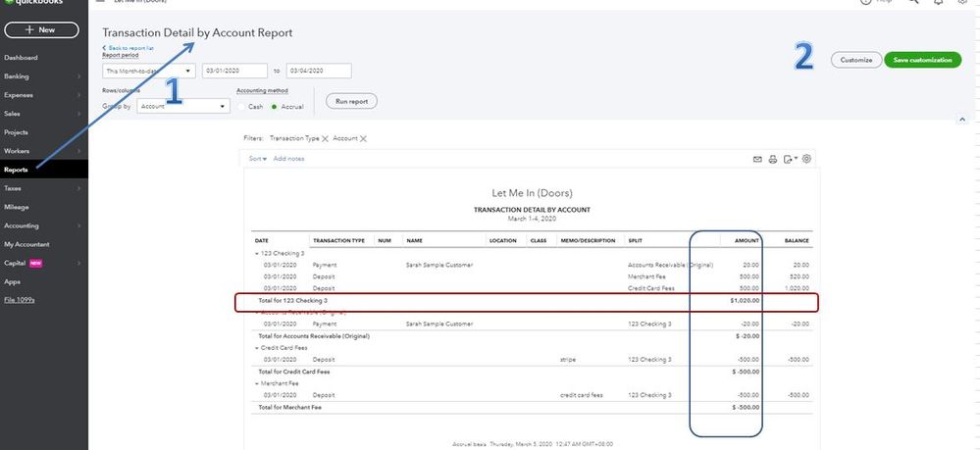Open the export report icon menu
Screen dimensions: 980x450
click(x=789, y=158)
